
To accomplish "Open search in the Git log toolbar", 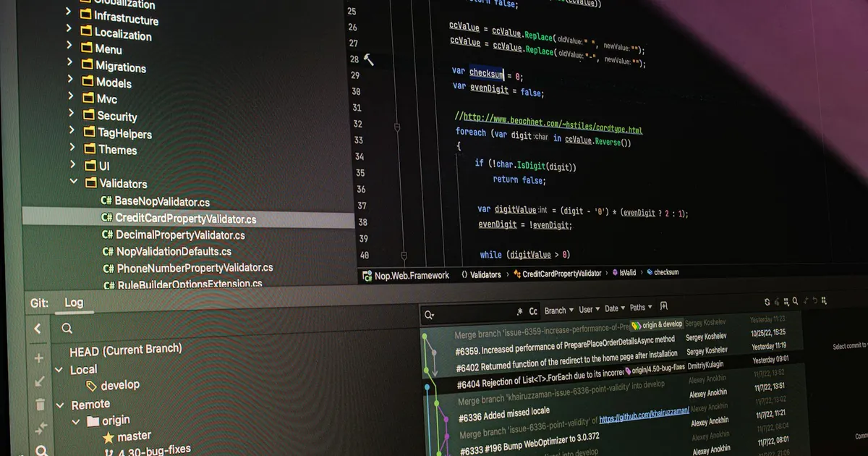I will click(x=794, y=301).
